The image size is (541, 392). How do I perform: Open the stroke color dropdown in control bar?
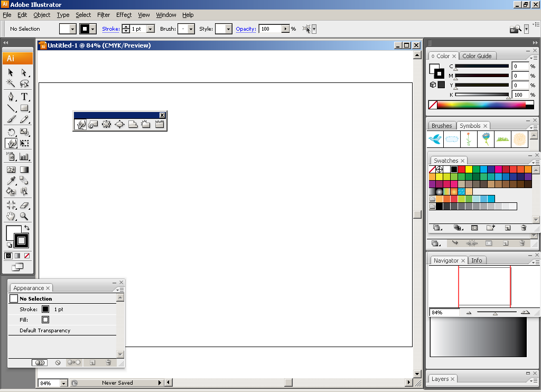click(x=92, y=29)
